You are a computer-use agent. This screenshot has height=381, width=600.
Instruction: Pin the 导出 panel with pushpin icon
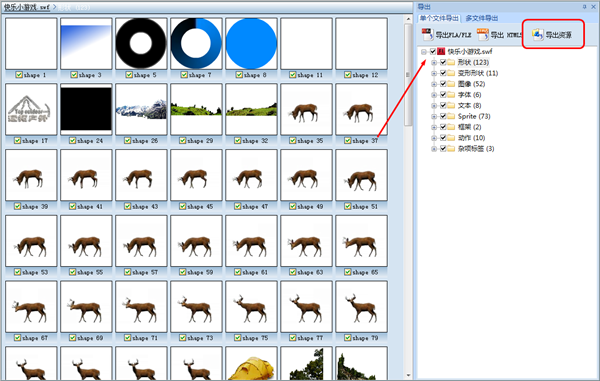click(x=584, y=7)
